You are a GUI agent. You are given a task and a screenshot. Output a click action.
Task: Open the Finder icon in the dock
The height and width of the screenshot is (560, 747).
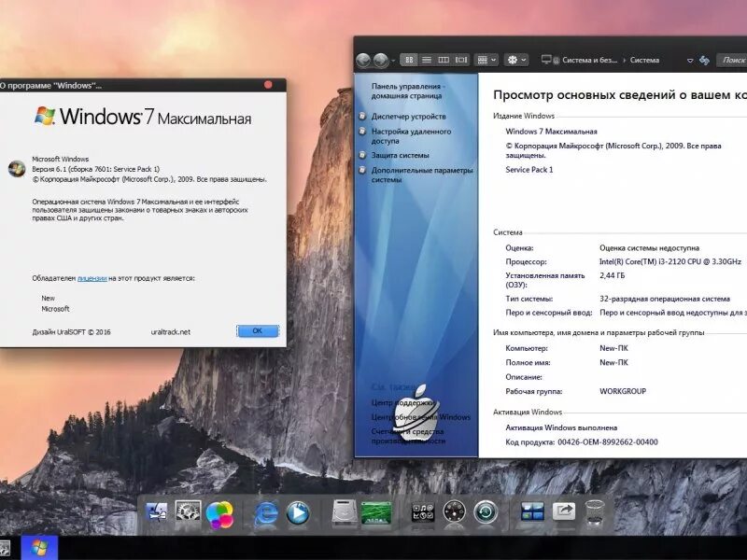coord(156,512)
